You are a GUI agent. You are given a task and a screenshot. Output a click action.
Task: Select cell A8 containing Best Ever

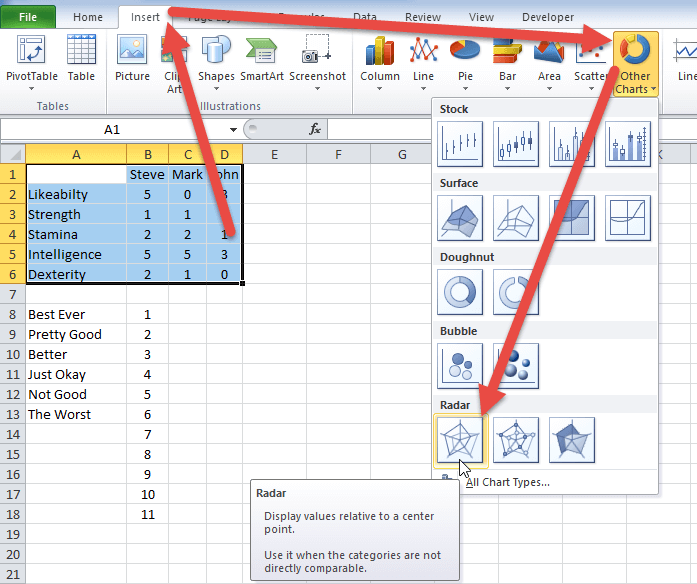(76, 314)
